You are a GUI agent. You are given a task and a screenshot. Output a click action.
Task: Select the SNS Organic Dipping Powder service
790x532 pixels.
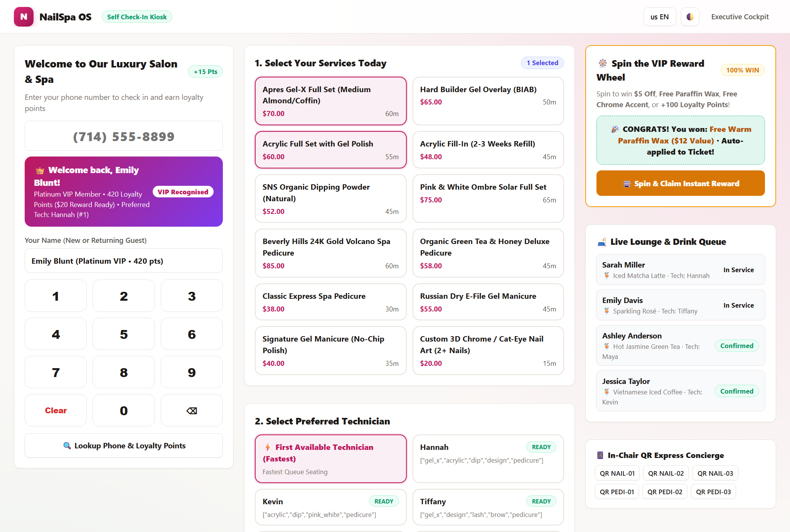click(331, 199)
